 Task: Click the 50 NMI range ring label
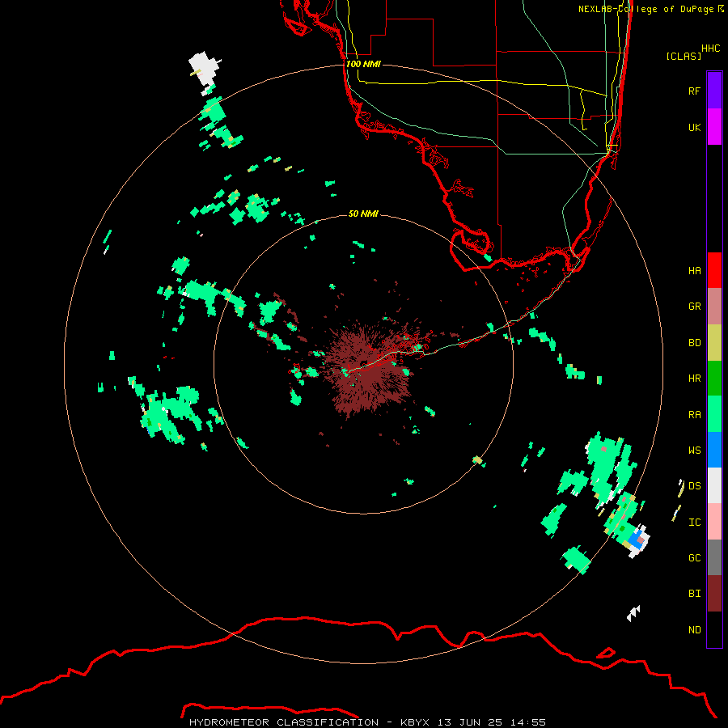(x=363, y=214)
